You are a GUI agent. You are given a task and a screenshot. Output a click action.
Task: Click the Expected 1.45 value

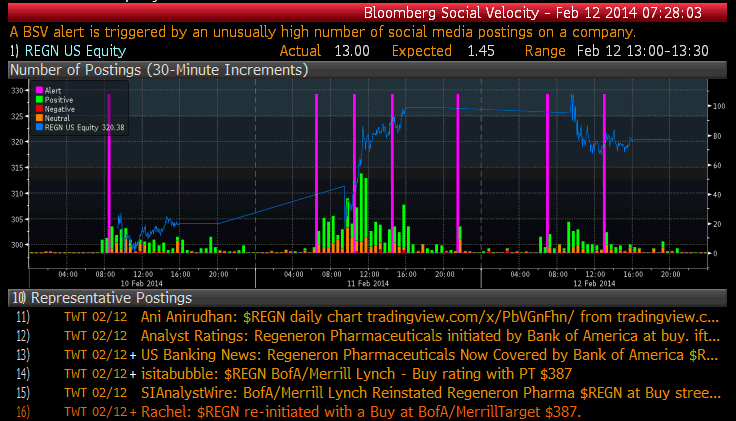tap(467, 50)
